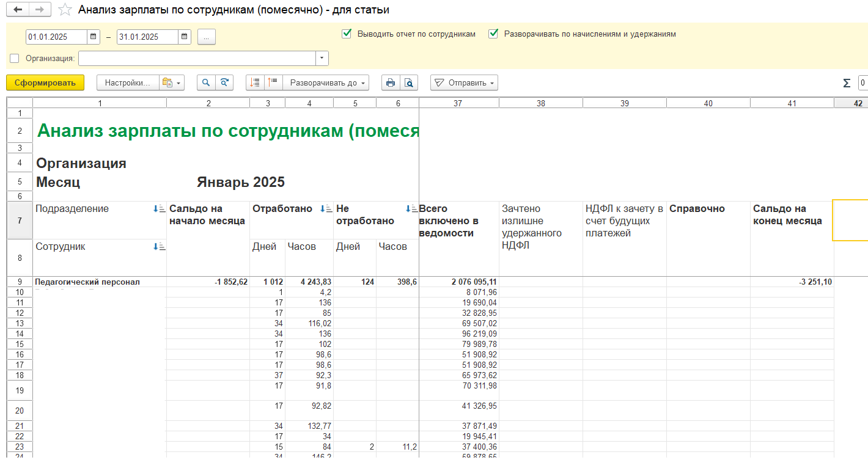This screenshot has width=868, height=460.
Task: Open report 'Настройки...' button
Action: 128,82
